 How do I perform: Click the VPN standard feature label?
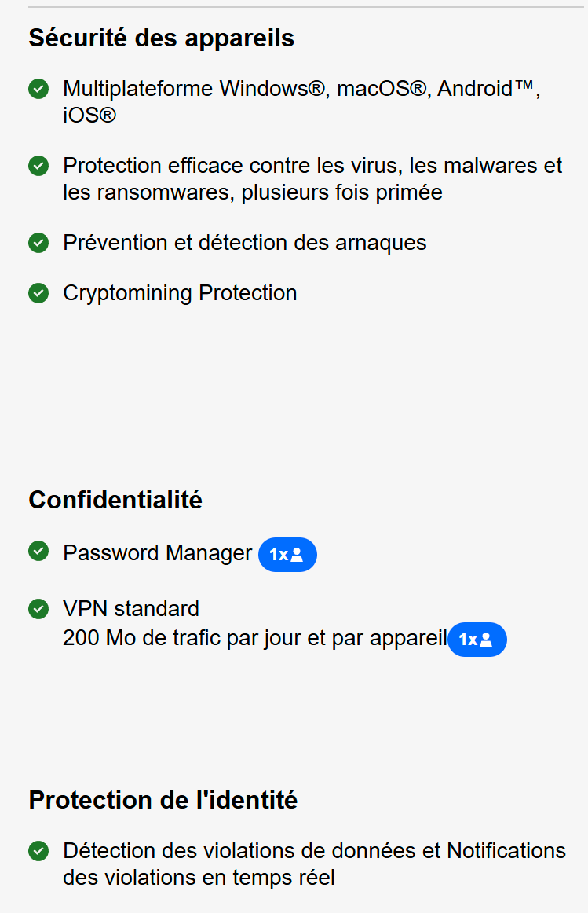point(131,609)
